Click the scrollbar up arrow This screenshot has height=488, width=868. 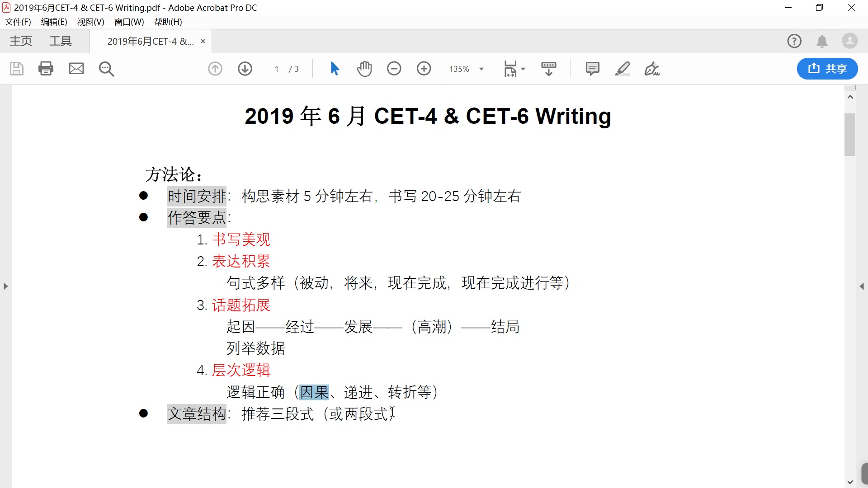click(x=850, y=97)
